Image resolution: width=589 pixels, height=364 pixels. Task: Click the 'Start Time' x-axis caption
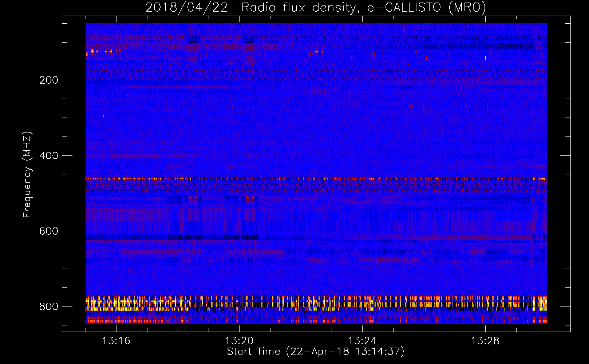[x=316, y=352]
